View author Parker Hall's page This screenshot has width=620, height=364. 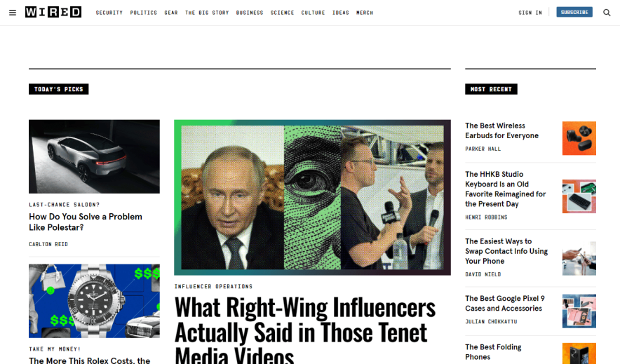pos(483,149)
